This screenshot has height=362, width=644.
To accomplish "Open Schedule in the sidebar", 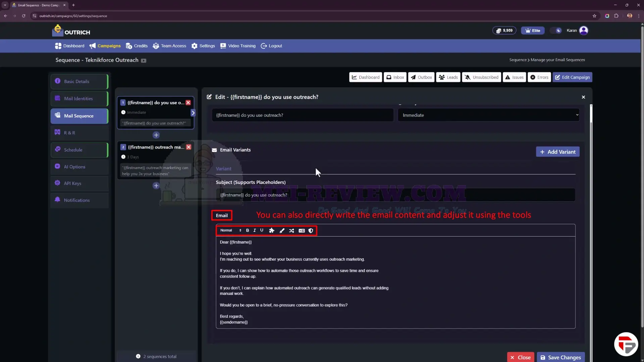I will (x=80, y=150).
